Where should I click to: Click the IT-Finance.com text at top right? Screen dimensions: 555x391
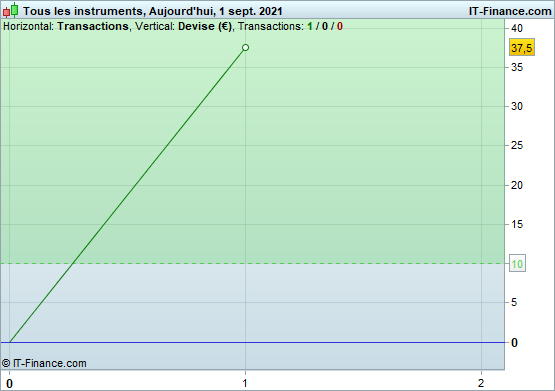pyautogui.click(x=510, y=11)
